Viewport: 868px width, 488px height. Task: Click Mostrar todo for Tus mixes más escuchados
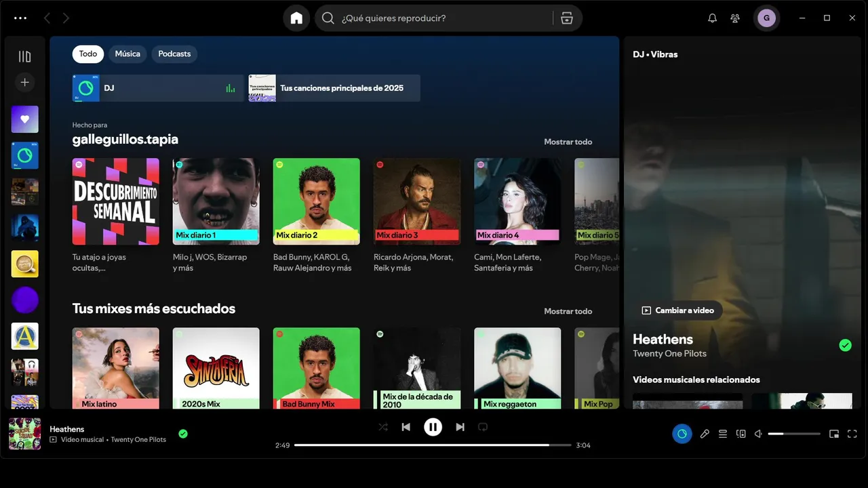[568, 312]
